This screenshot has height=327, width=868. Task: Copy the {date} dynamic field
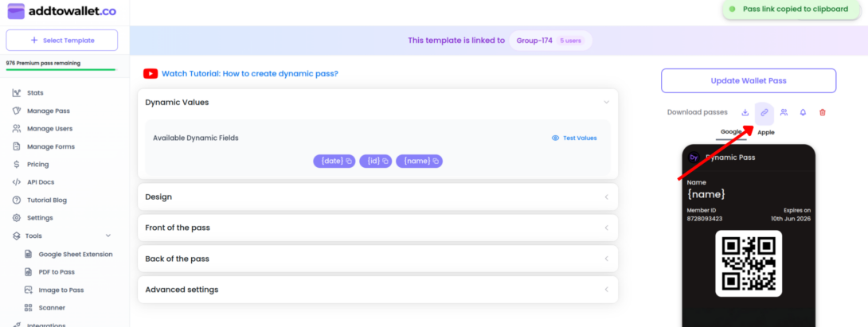click(334, 161)
